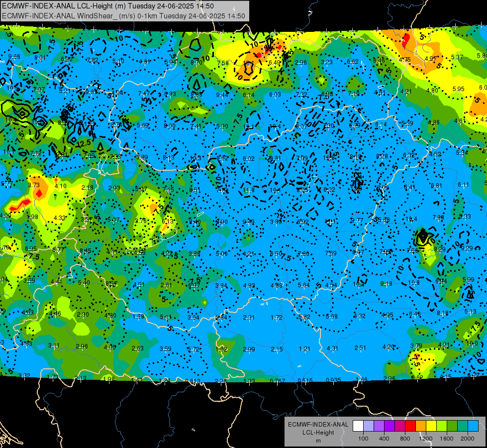Click the white legend color swatch

tap(358, 426)
